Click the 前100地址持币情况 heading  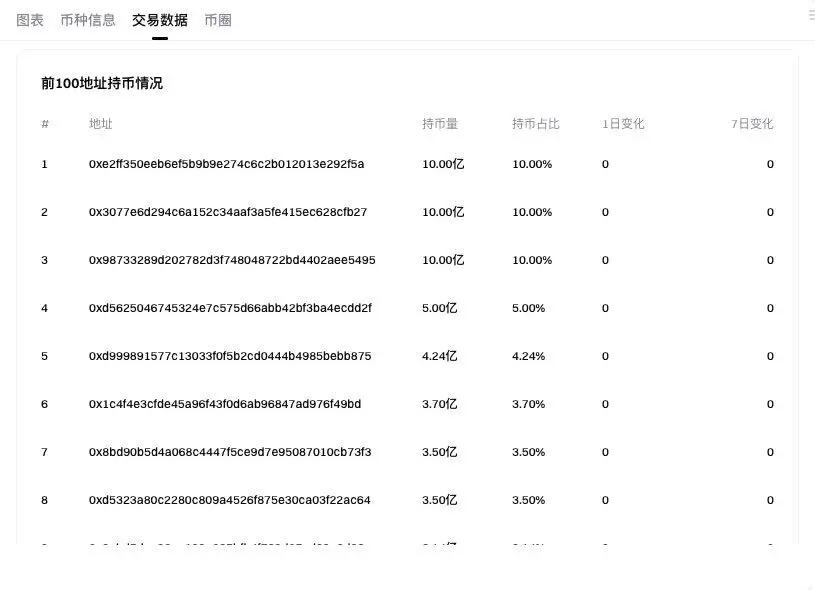coord(102,83)
